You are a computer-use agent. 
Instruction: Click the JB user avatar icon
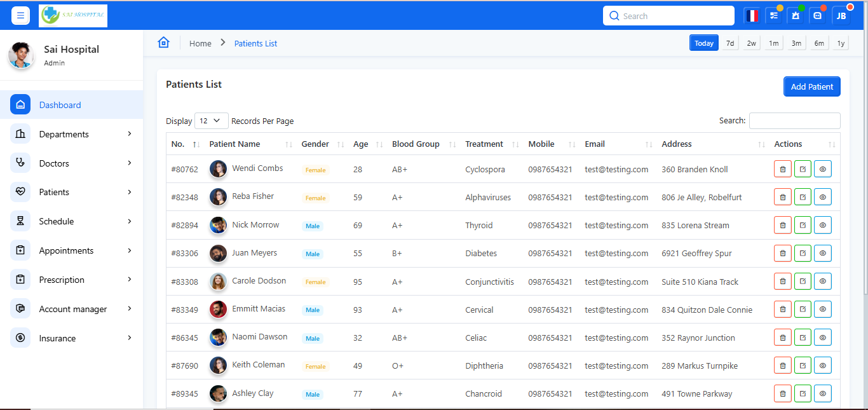point(841,16)
